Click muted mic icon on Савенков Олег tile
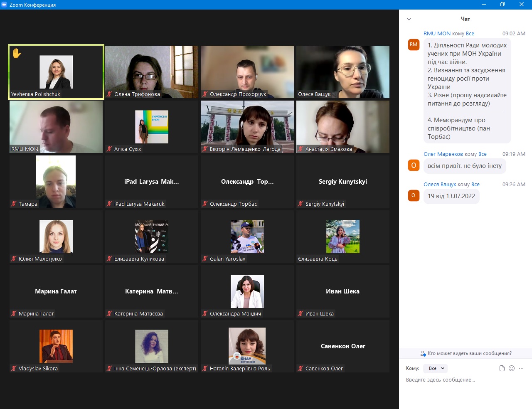532x409 pixels. point(300,369)
